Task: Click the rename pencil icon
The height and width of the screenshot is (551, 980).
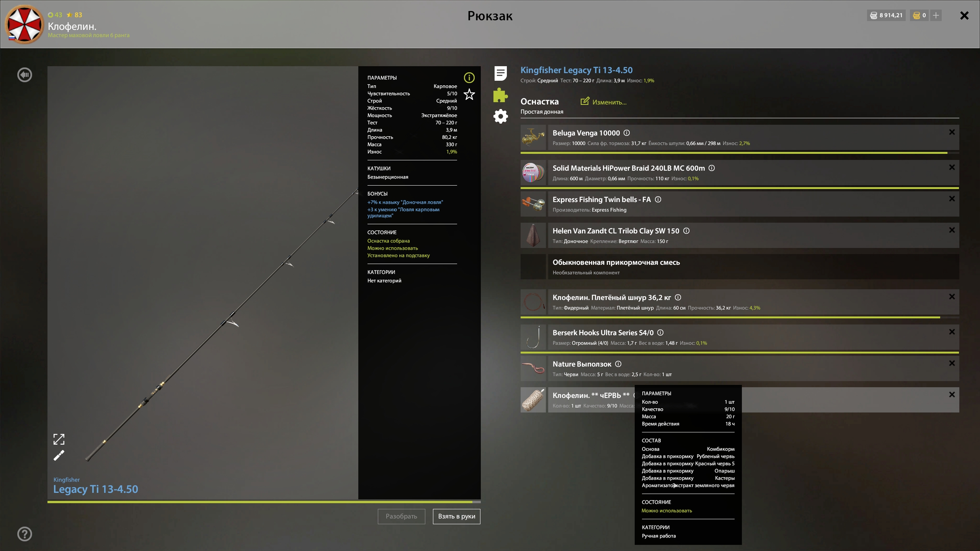Action: (x=59, y=455)
